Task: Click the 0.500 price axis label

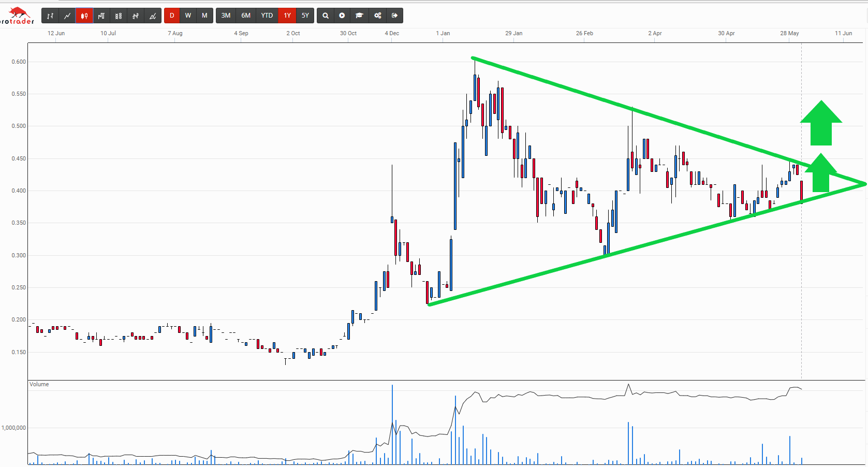Action: (x=19, y=126)
